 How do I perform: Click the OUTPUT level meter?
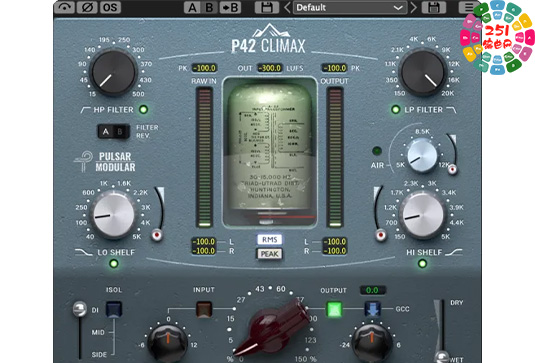[335, 157]
